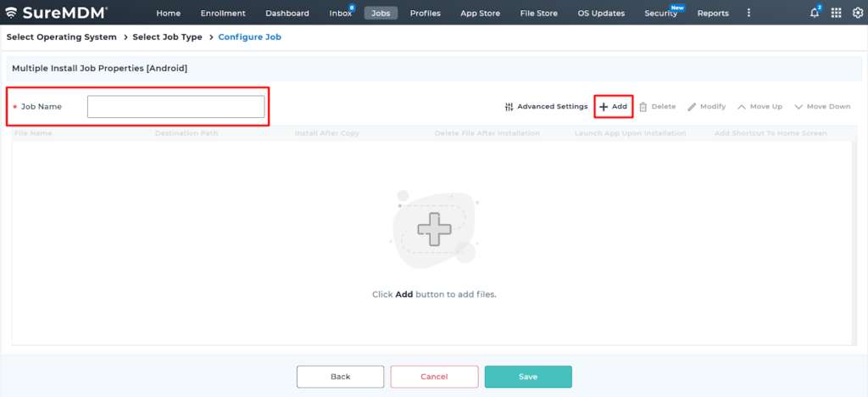The width and height of the screenshot is (868, 397).
Task: Click the Delete trash icon
Action: coord(643,107)
